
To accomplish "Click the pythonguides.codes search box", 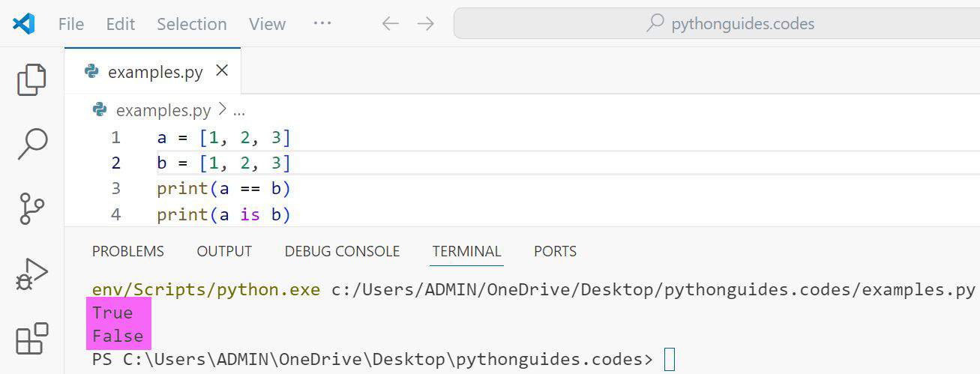I will click(x=716, y=24).
